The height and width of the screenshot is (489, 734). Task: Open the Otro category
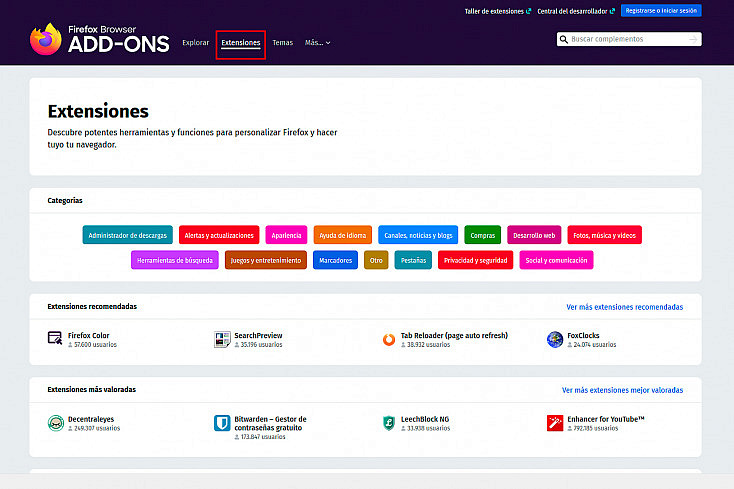click(x=376, y=260)
